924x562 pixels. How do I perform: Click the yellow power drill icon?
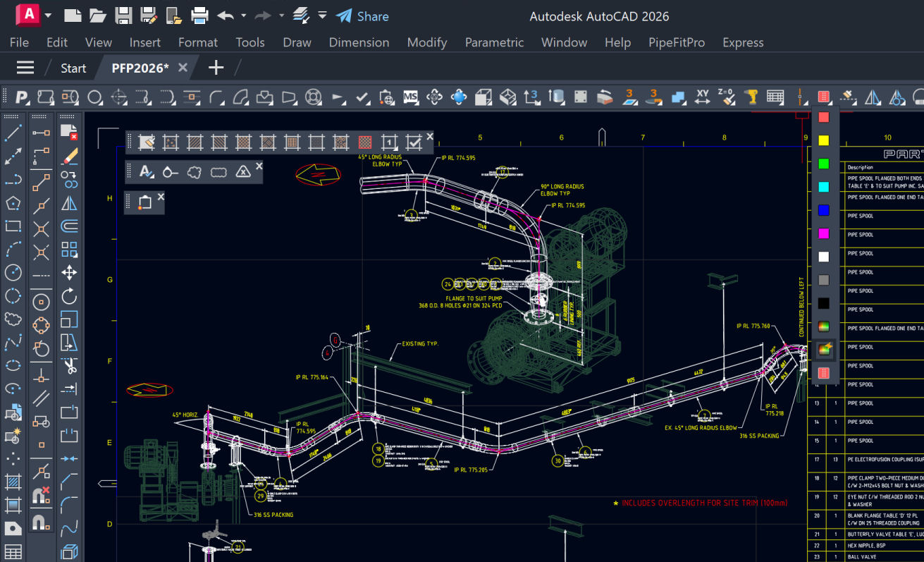pyautogui.click(x=751, y=97)
